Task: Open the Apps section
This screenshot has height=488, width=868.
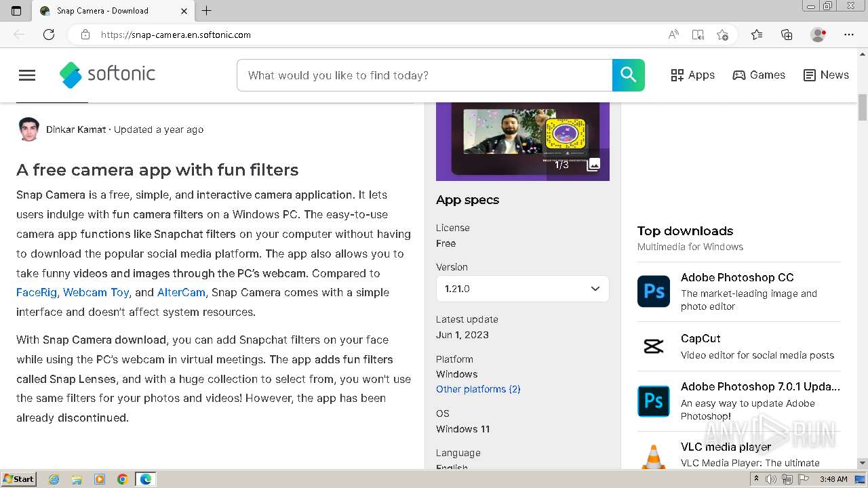Action: tap(692, 75)
